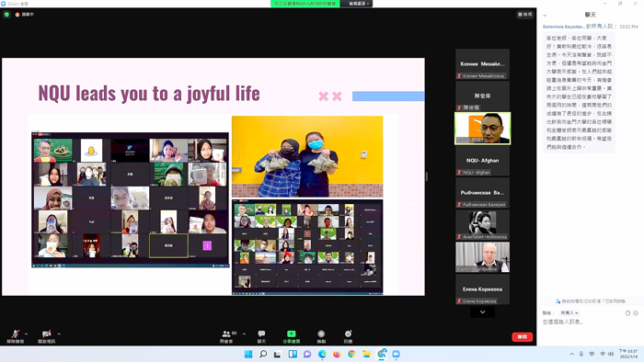This screenshot has height=362, width=644.
Task: Turn on video with the camera button
Action: point(46,336)
